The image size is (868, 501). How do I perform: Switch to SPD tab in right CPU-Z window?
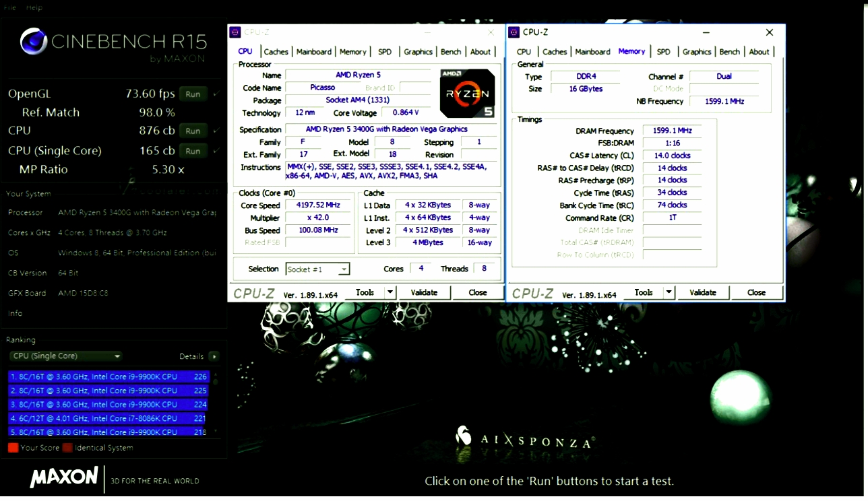coord(664,52)
